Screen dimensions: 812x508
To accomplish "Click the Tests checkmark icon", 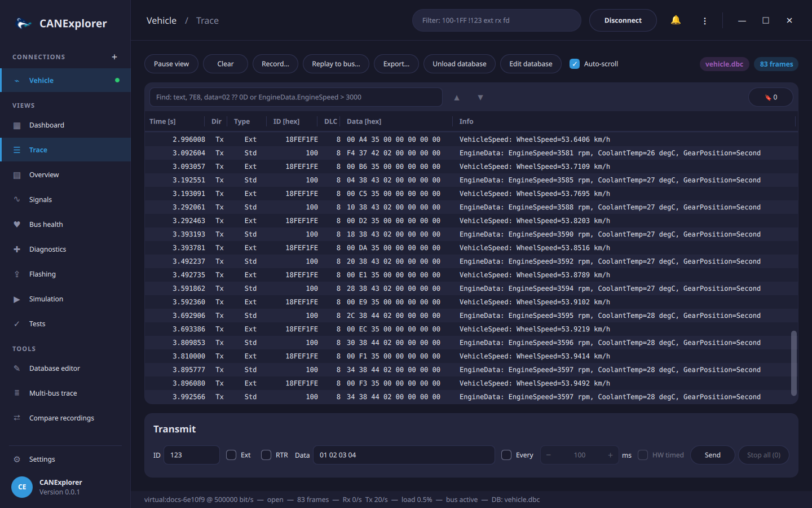I will click(x=17, y=324).
